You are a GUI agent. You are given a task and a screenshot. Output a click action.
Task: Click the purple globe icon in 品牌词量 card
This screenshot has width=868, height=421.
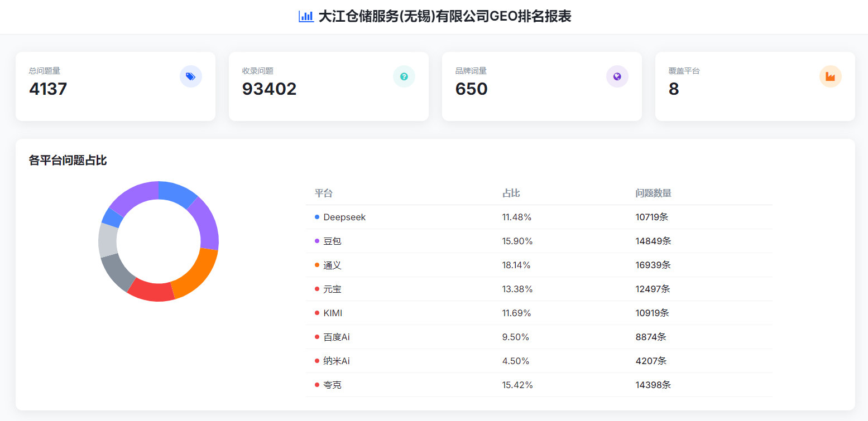(617, 76)
